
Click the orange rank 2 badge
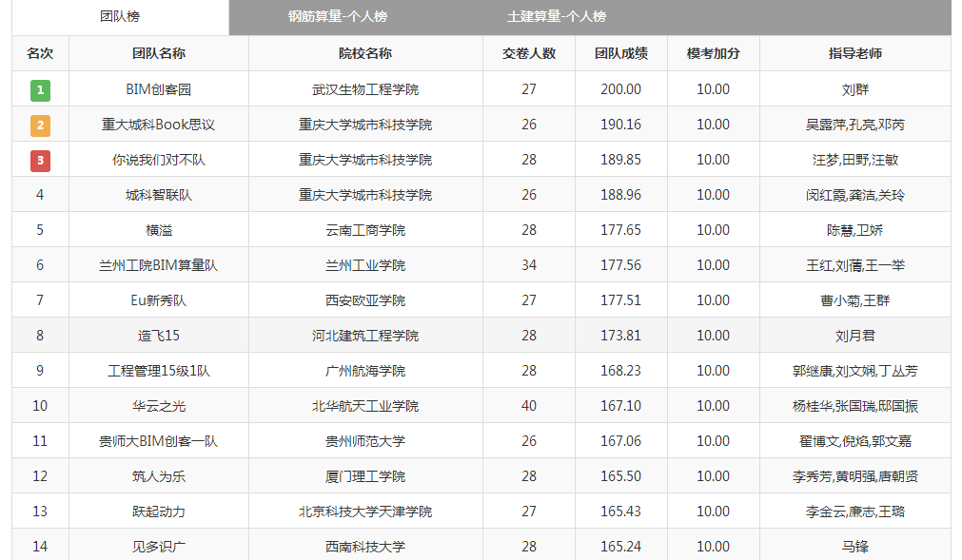41,125
